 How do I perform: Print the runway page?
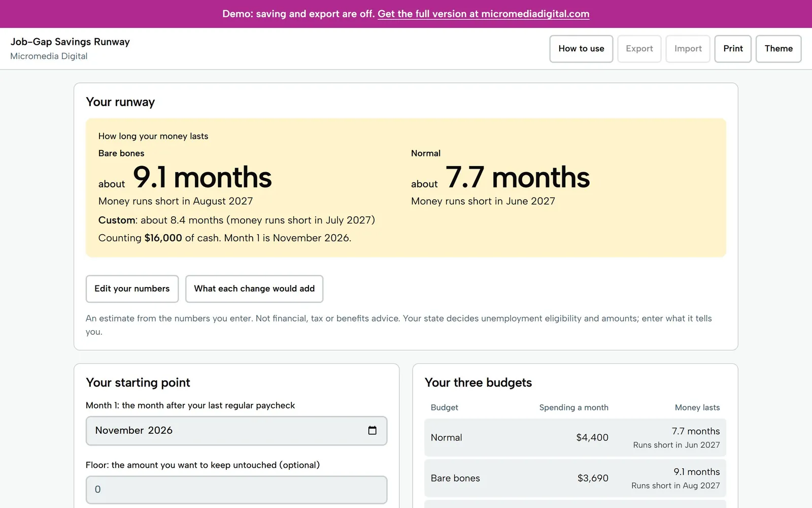(733, 49)
